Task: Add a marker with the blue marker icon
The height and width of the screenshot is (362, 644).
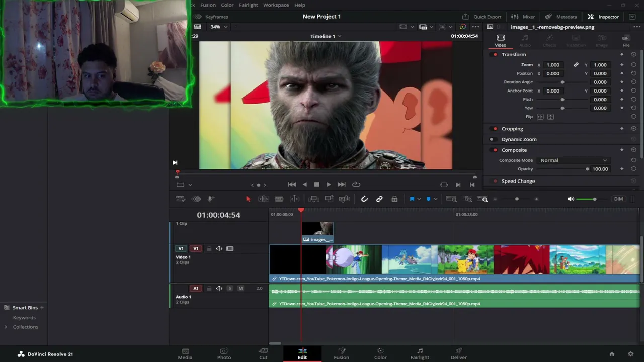Action: pos(428,199)
